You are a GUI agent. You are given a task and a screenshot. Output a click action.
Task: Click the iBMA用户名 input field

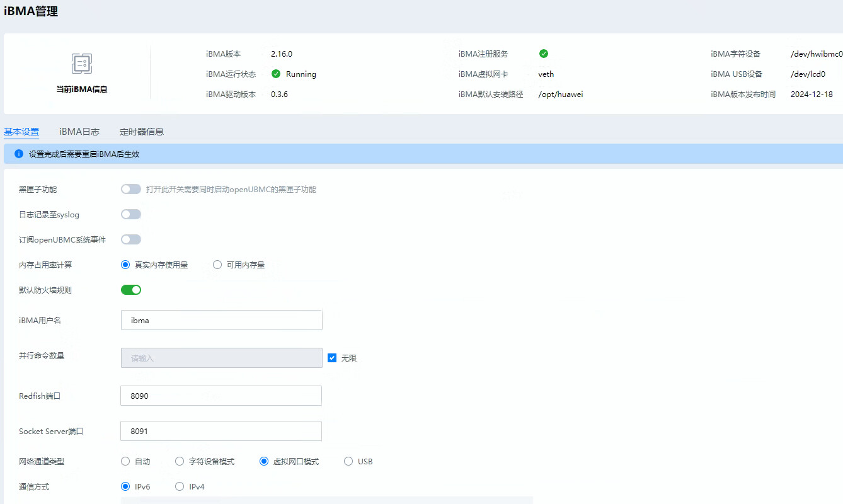221,320
